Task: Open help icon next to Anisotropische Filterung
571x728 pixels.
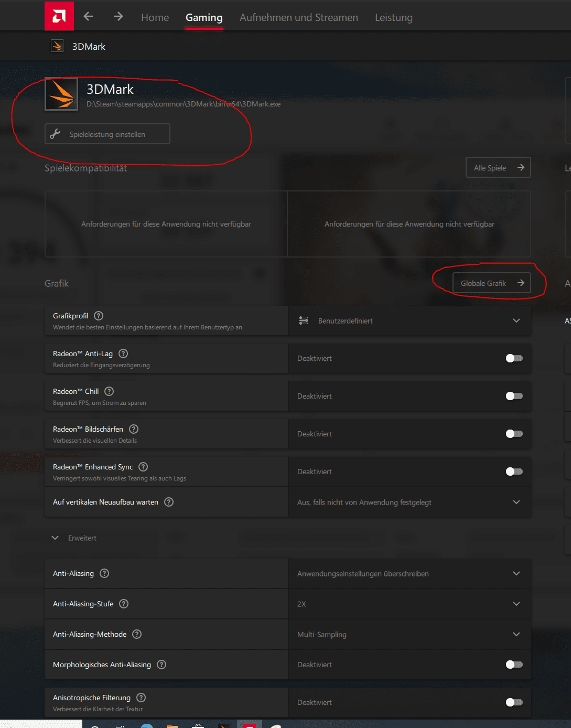Action: (x=141, y=698)
